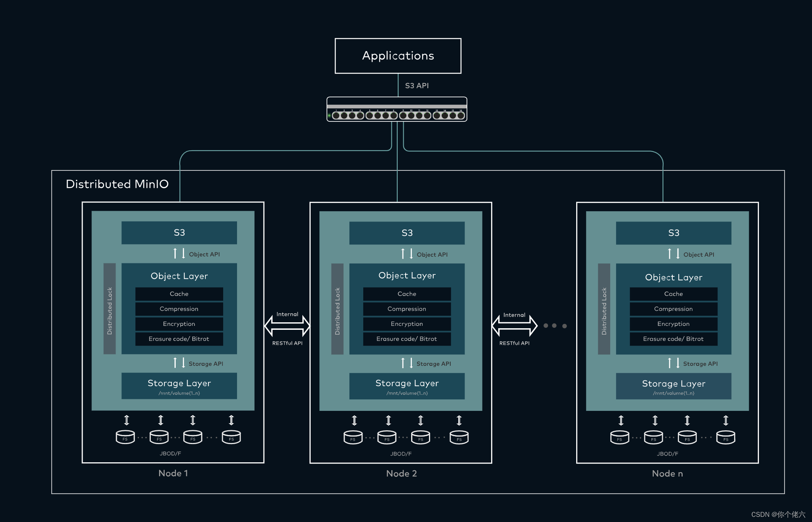This screenshot has width=812, height=522.
Task: Click the CSDN watermark text
Action: (778, 514)
